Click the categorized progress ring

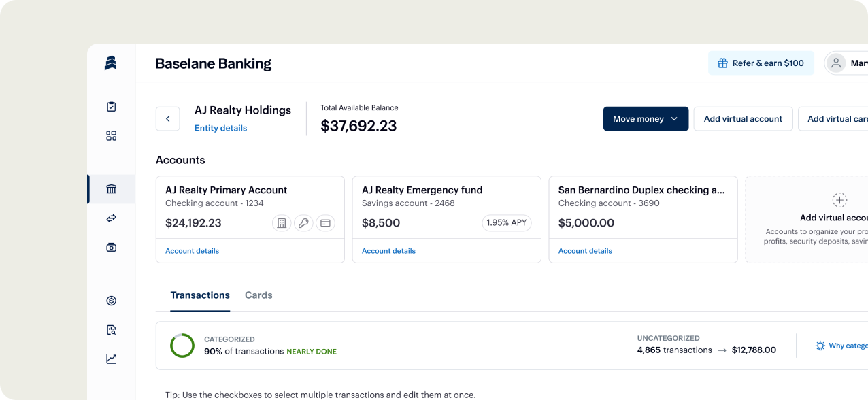pyautogui.click(x=182, y=346)
